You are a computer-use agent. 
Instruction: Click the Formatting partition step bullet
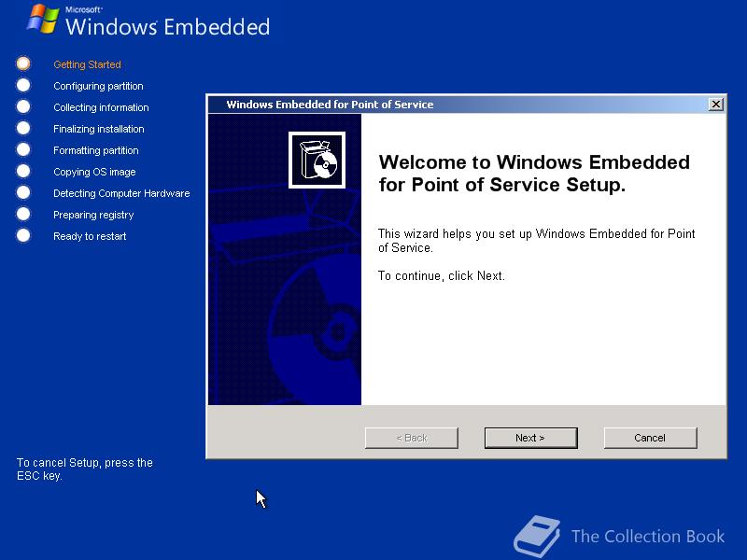click(x=22, y=149)
